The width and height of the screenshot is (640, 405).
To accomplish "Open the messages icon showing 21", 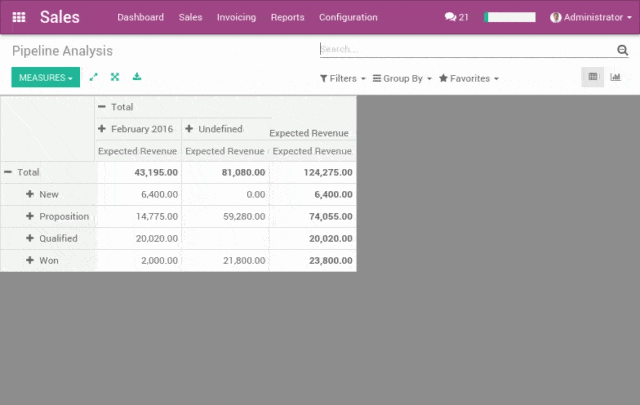I will [x=456, y=17].
